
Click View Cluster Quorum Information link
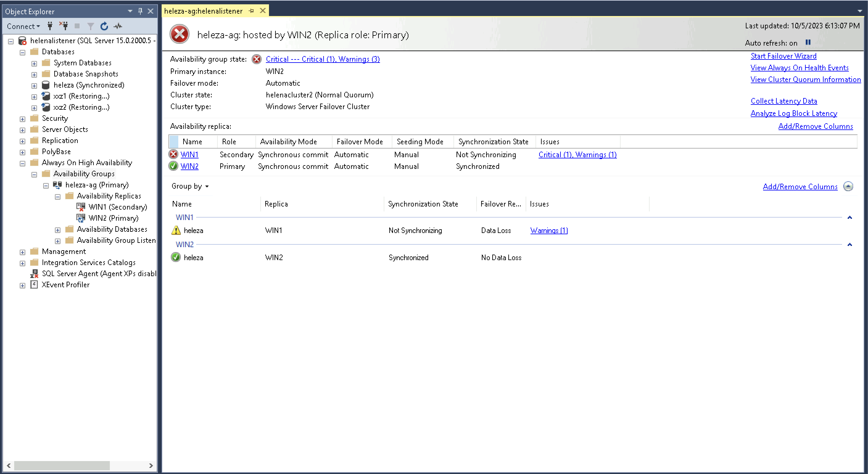pos(805,80)
